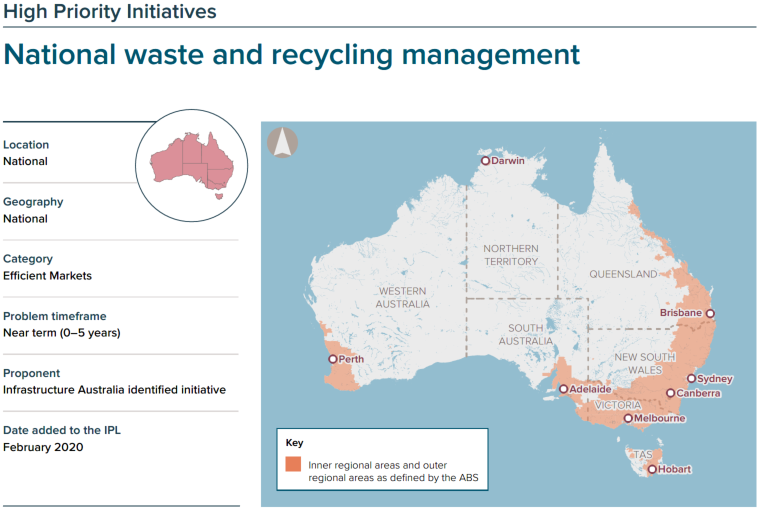The width and height of the screenshot is (764, 516).
Task: Click the Darwin city marker circle
Action: point(485,161)
